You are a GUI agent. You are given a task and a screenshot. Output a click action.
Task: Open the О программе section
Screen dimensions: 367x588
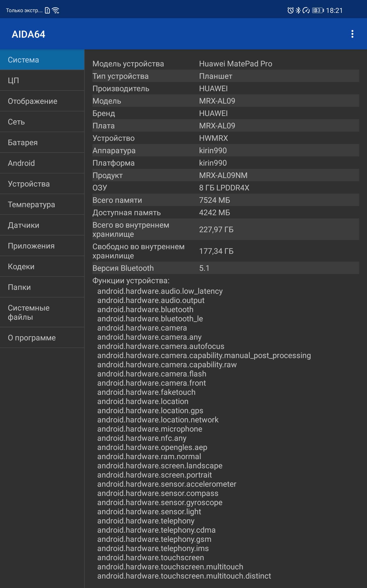pos(42,337)
